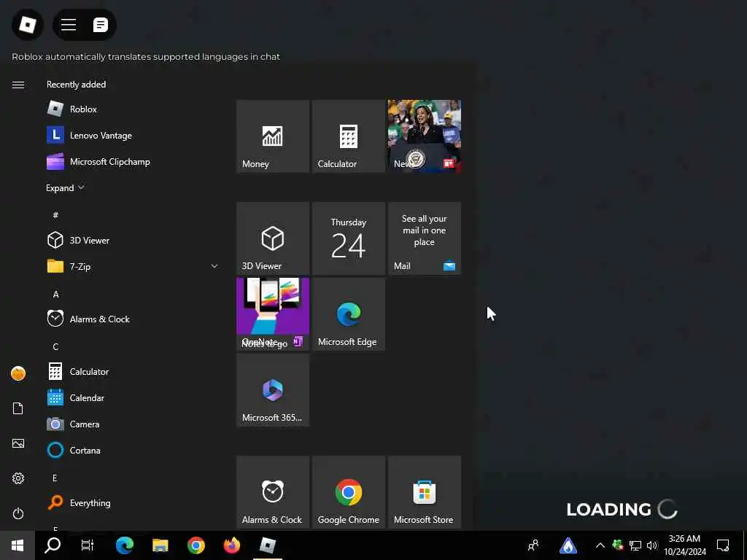Open Calendar in the app list
This screenshot has width=747, height=560.
pyautogui.click(x=133, y=397)
